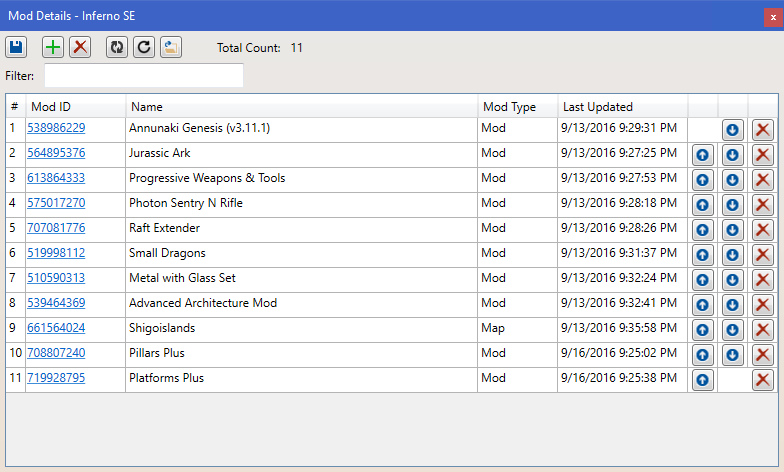The width and height of the screenshot is (784, 472).
Task: Move Annunaki Genesis down one position
Action: (732, 130)
